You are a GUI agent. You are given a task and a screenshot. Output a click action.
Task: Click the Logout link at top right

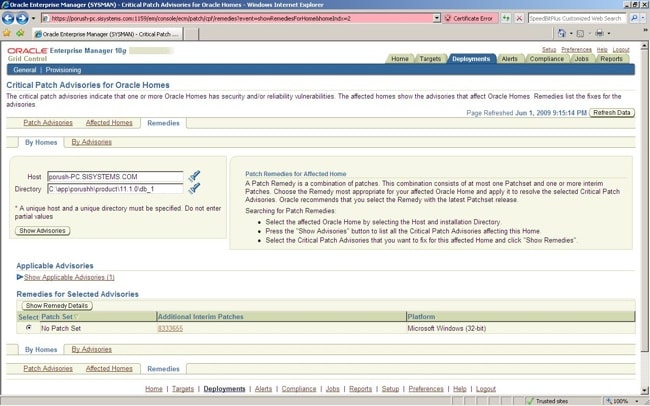[621, 49]
